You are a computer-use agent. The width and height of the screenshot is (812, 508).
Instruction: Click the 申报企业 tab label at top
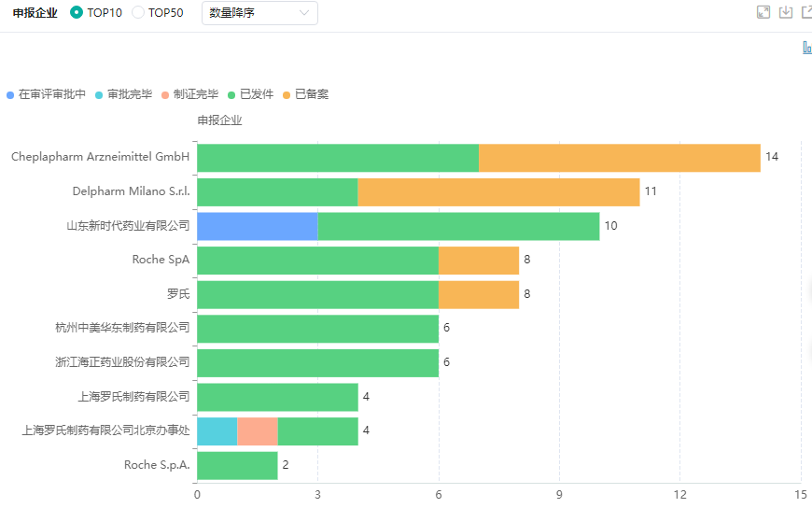[35, 13]
